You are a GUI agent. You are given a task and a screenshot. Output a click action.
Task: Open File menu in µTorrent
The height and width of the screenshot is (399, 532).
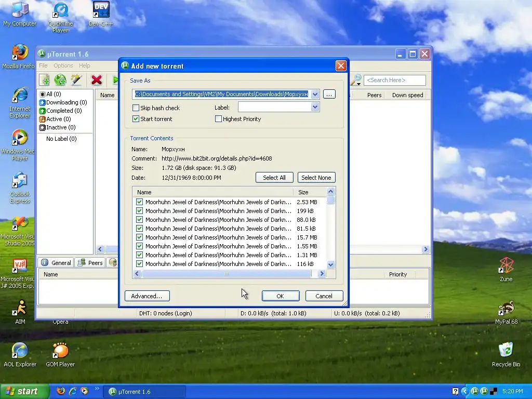(x=43, y=65)
